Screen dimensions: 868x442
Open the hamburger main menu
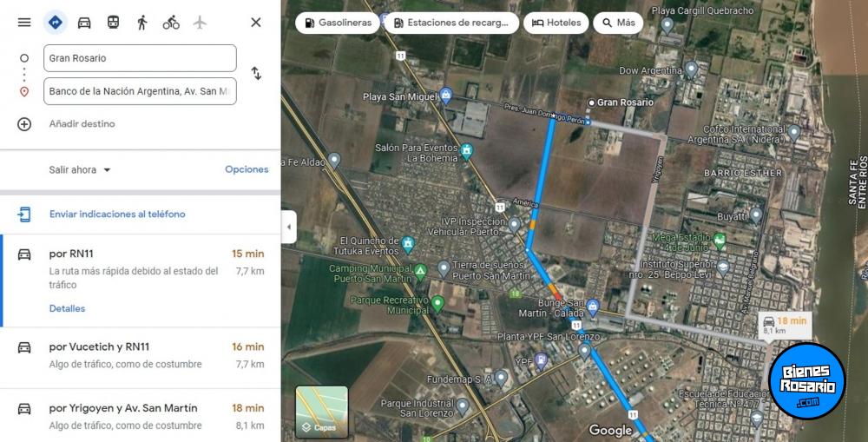click(x=24, y=23)
